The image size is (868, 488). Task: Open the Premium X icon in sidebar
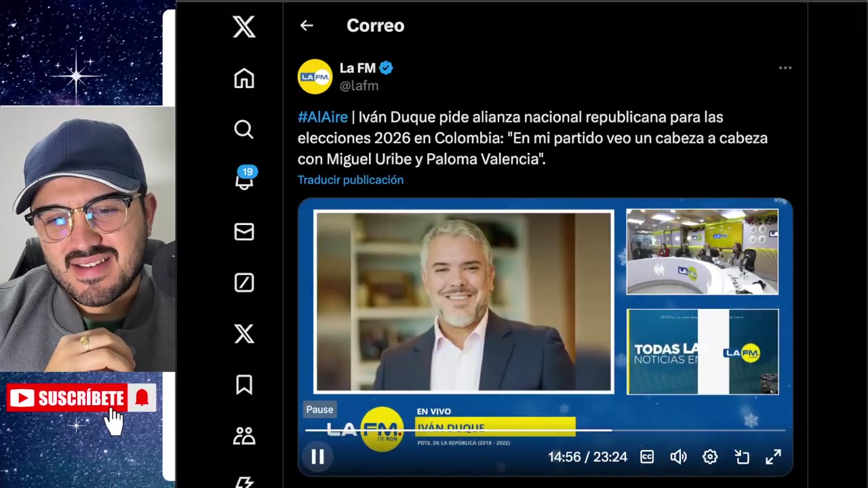click(244, 333)
